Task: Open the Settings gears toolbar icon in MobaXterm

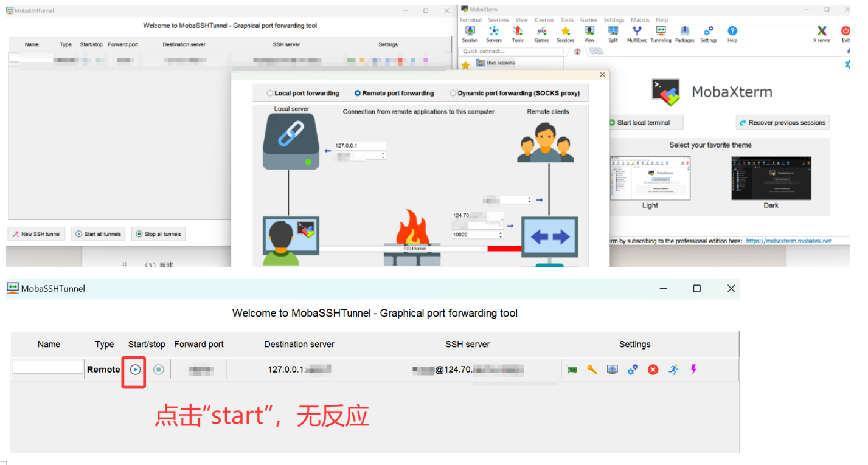Action: [x=709, y=34]
